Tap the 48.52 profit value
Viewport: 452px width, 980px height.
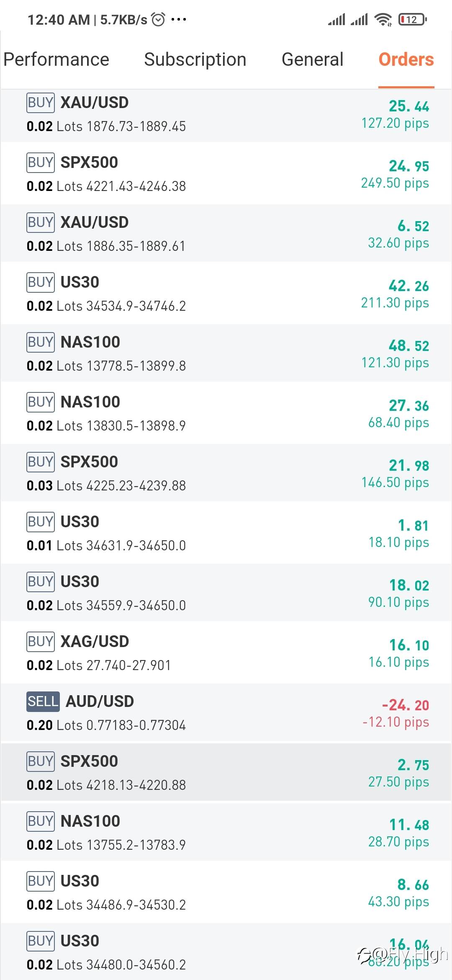(408, 346)
